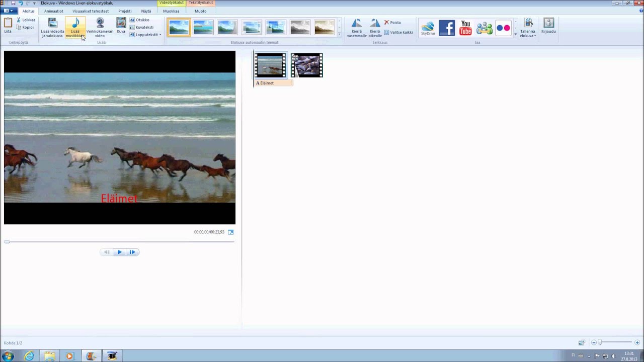
Task: Open the Visuaaliset tehosteet tab
Action: click(x=91, y=11)
